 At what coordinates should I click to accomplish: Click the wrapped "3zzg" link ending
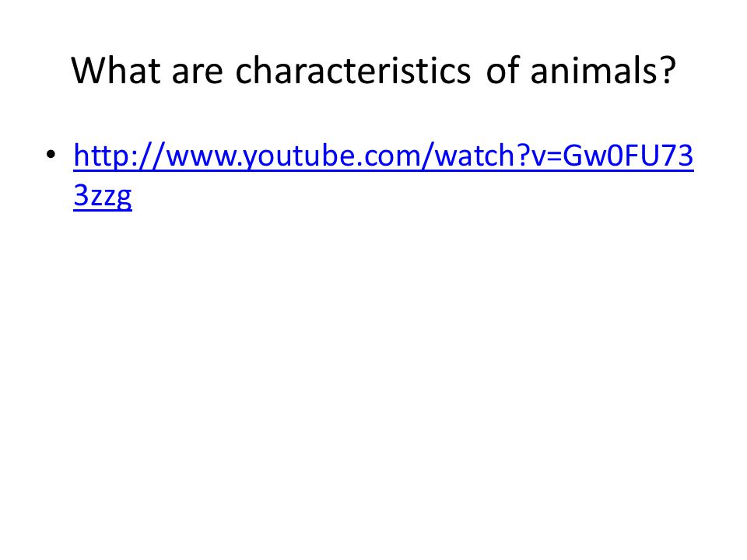pos(103,196)
